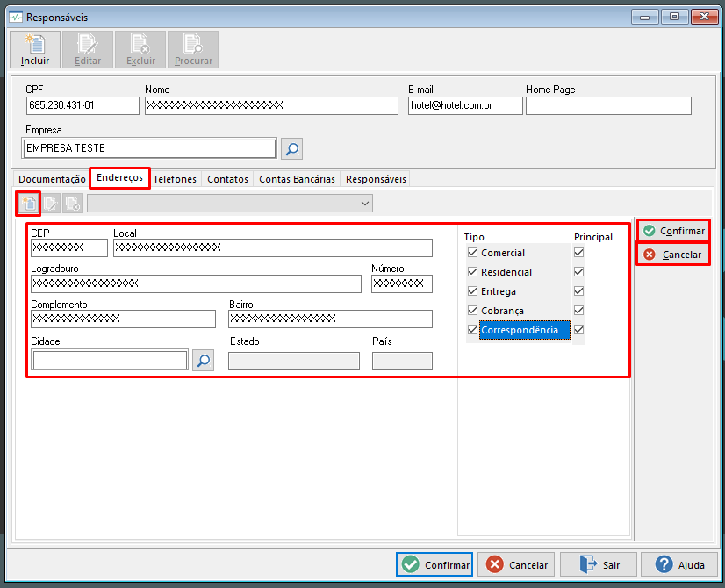Click the Procurar toolbar button
This screenshot has width=725, height=588.
tap(193, 49)
